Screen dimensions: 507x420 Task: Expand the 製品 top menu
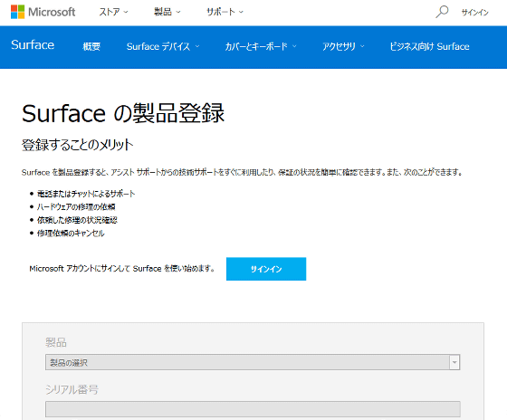click(167, 12)
